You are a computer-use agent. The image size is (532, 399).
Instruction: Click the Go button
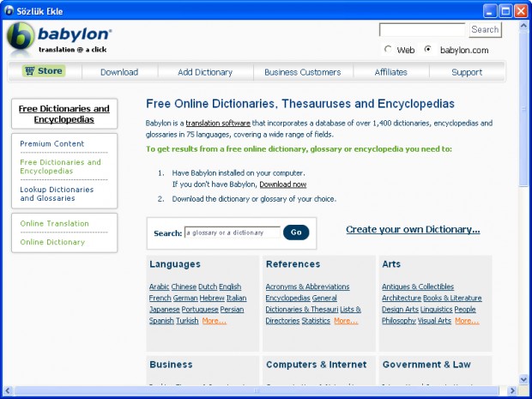tap(296, 233)
